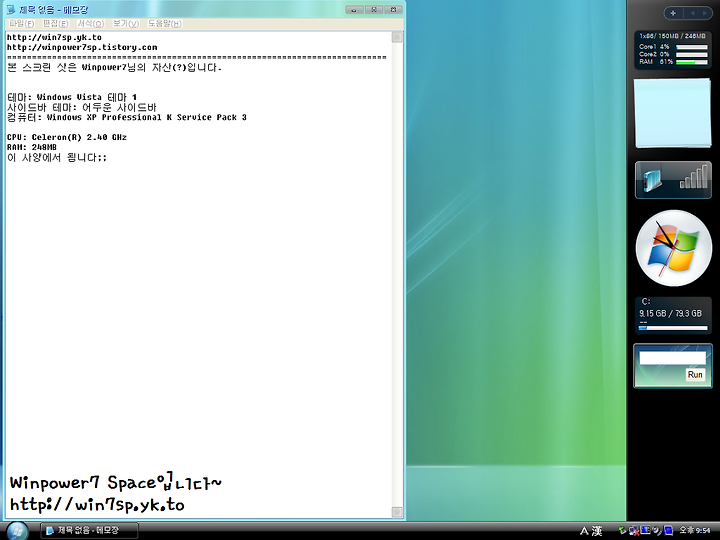Click the A language indicator in taskbar
Screen dimensions: 720x540
[584, 531]
